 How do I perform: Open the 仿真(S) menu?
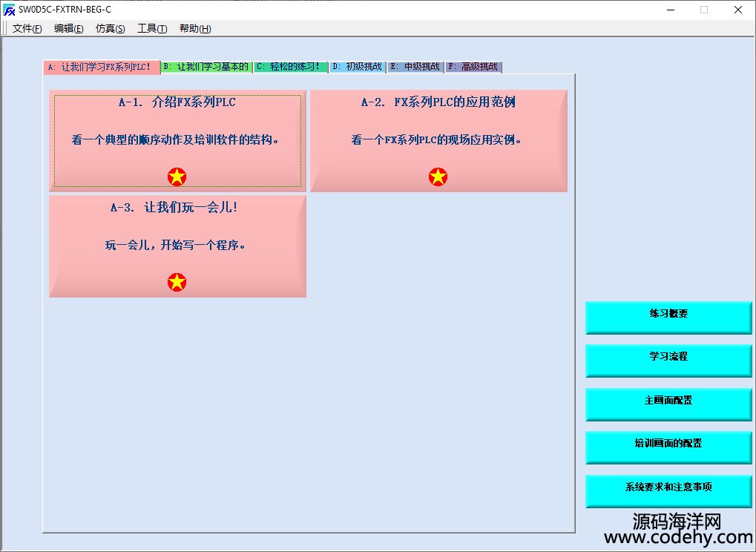[x=110, y=28]
